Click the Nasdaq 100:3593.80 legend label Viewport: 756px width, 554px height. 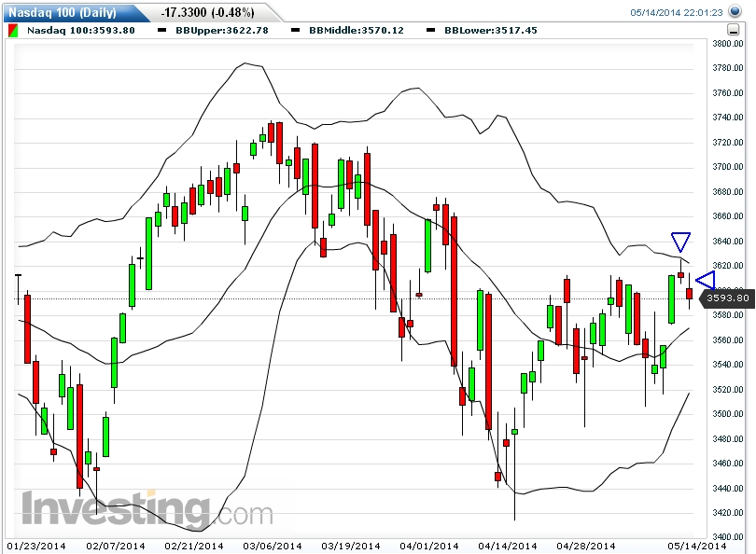pyautogui.click(x=81, y=31)
